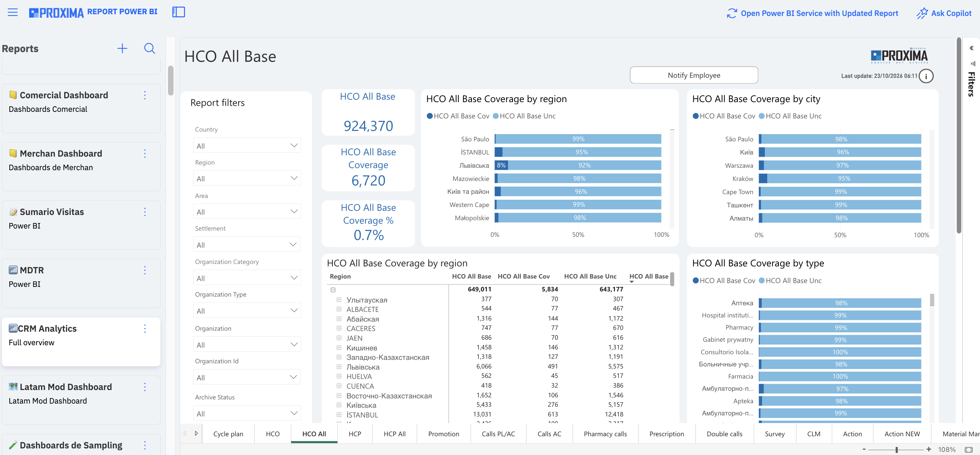Add a new report with plus icon

(122, 48)
